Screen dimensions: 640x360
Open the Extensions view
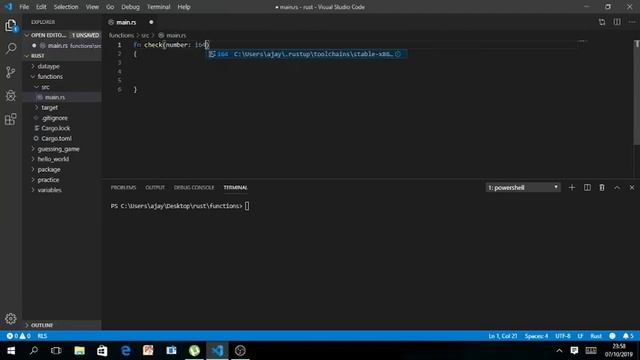coord(11,119)
